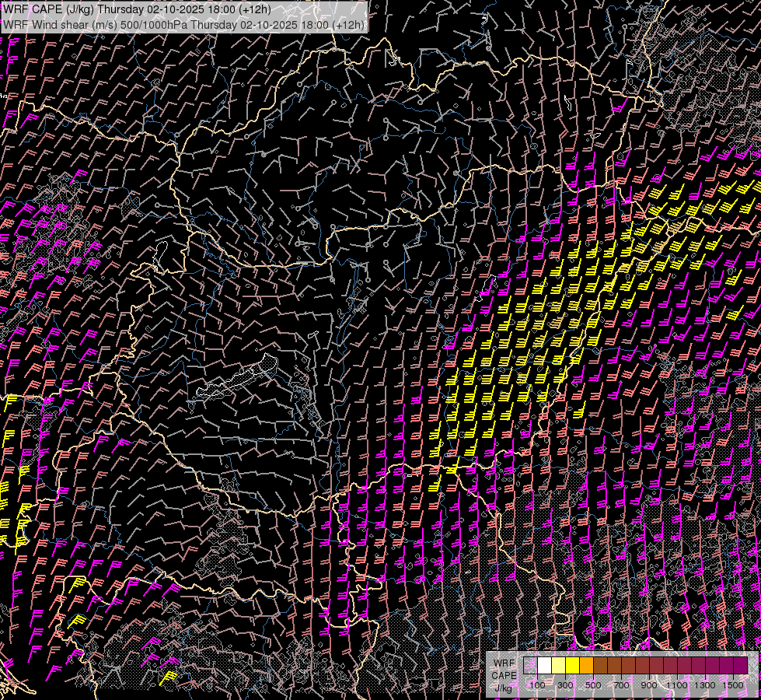Pick the orange swatch in the CAPE legend
The width and height of the screenshot is (761, 700).
click(586, 666)
